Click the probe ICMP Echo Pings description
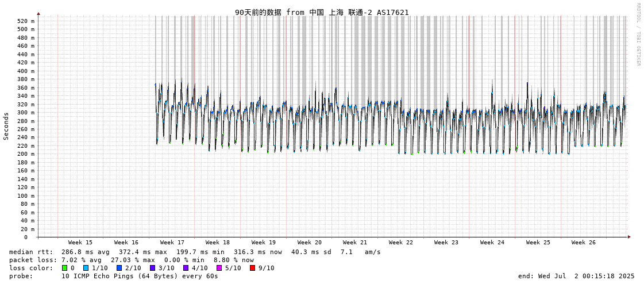Viewport: 644px width, 284px height. tap(140, 276)
